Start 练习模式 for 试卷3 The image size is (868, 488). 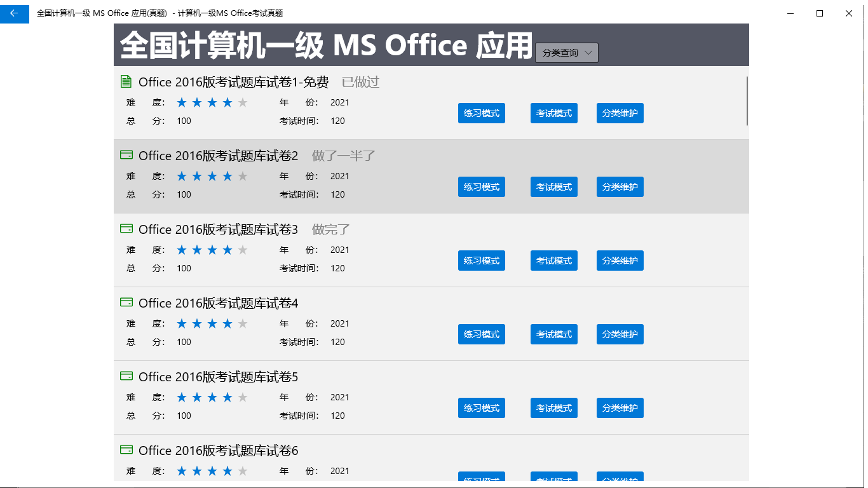482,261
